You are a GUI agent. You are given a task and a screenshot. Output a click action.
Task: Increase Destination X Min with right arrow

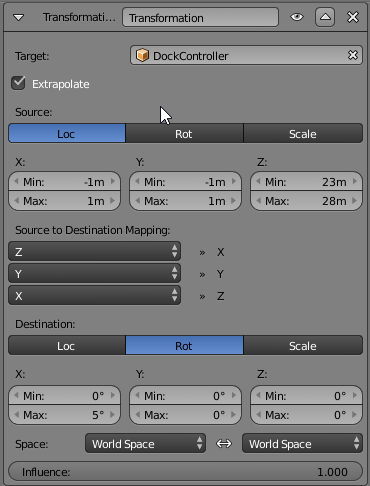(x=113, y=396)
